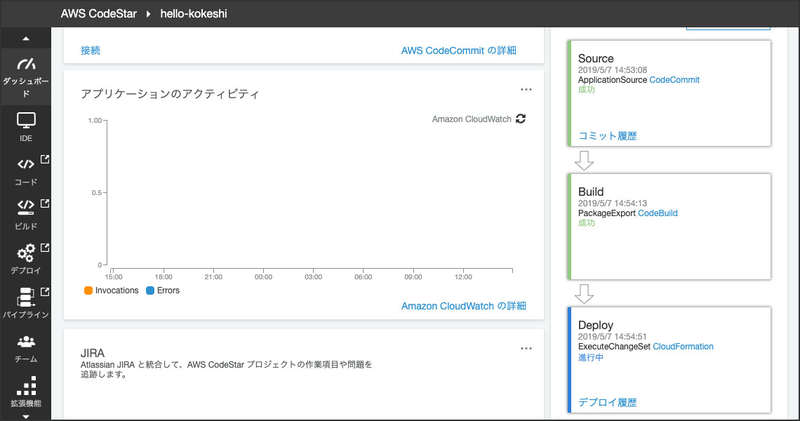
Task: Open the Build (ビルド) sidebar icon
Action: click(26, 207)
